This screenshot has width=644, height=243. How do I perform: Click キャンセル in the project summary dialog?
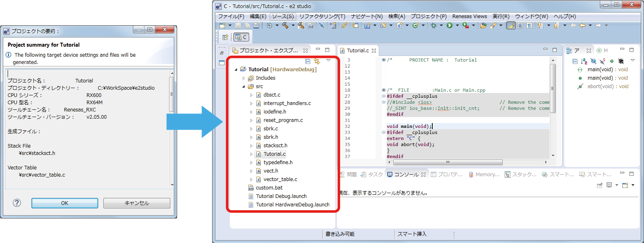coord(137,203)
